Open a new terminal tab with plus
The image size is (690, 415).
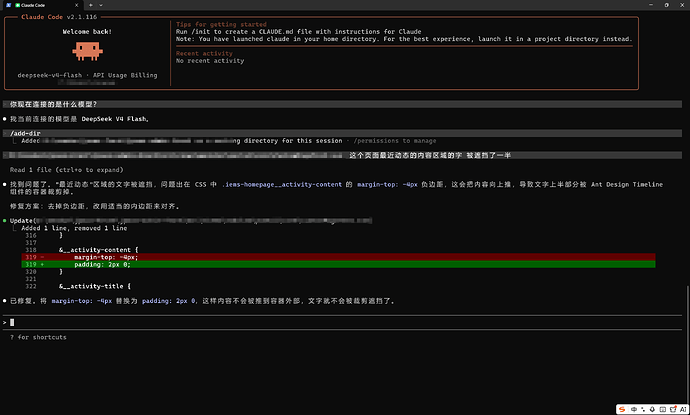(91, 5)
